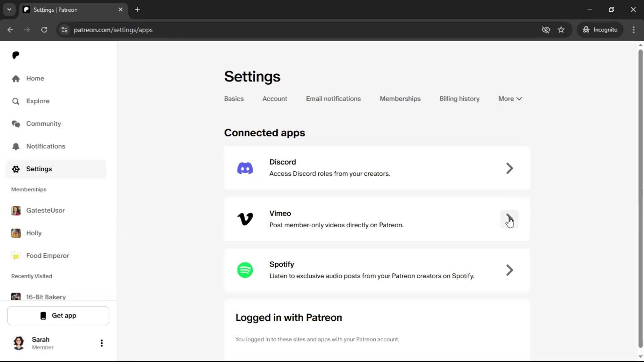Click Food Emperor avatar thumbnail
The height and width of the screenshot is (362, 644).
click(x=16, y=256)
